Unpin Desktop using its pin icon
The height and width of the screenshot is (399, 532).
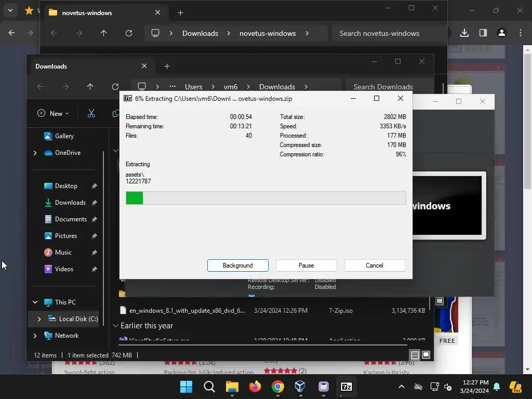coord(95,186)
